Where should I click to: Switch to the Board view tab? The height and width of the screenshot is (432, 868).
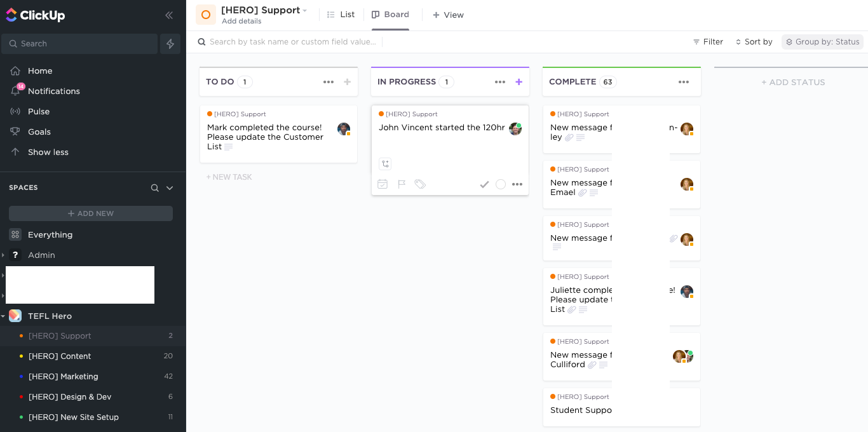coord(390,15)
